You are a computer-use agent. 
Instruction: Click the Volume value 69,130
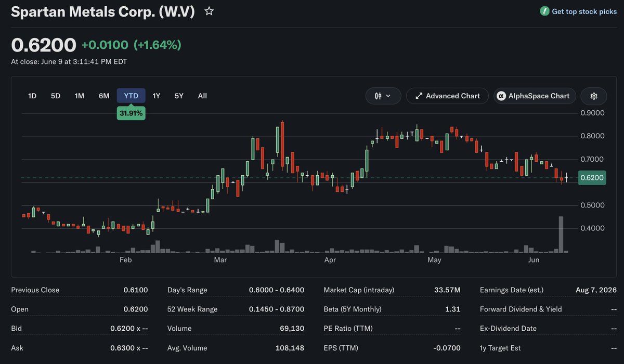(292, 328)
